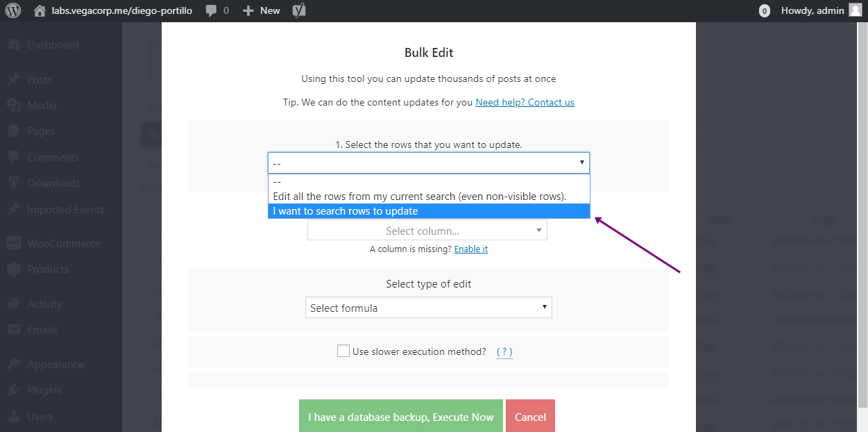Cancel the bulk edit dialog
868x432 pixels.
coord(530,417)
